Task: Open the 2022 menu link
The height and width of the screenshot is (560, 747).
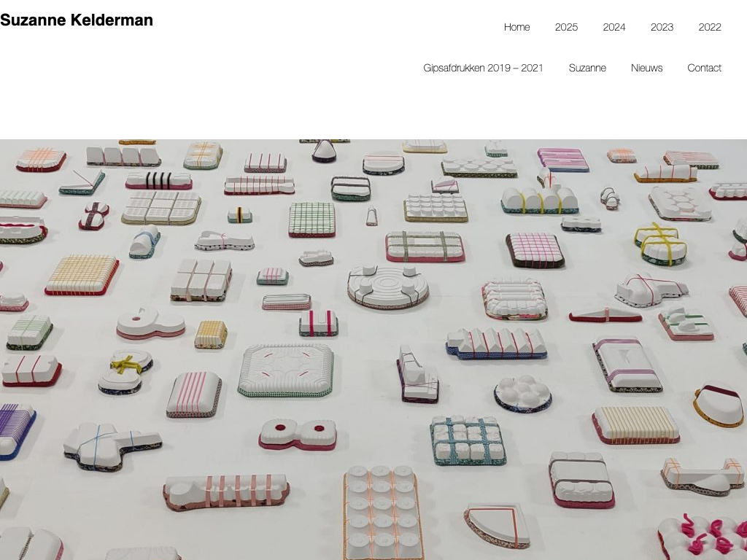Action: tap(709, 27)
